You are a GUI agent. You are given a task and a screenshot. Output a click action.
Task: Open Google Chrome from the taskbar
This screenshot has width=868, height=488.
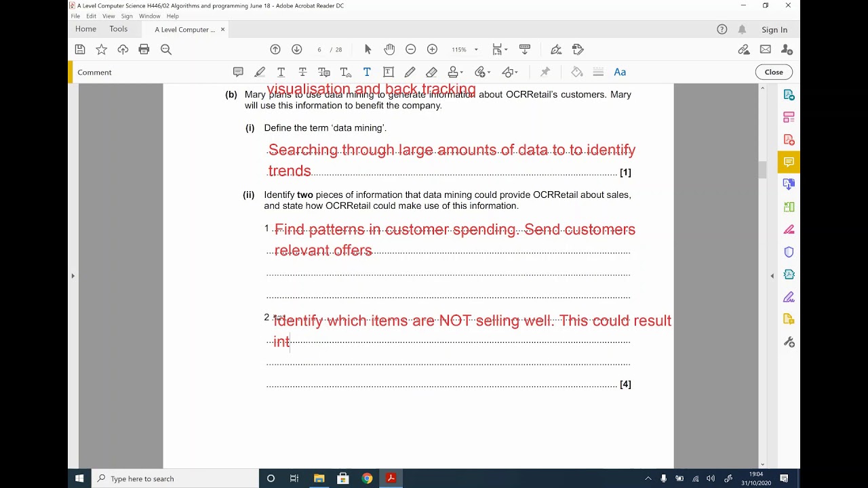[x=367, y=479]
